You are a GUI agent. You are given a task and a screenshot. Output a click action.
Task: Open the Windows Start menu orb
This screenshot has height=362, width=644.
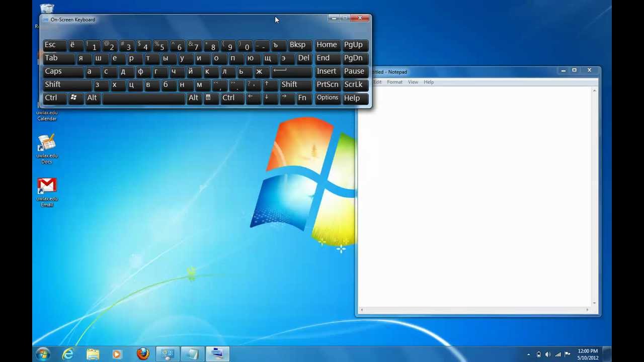click(43, 354)
